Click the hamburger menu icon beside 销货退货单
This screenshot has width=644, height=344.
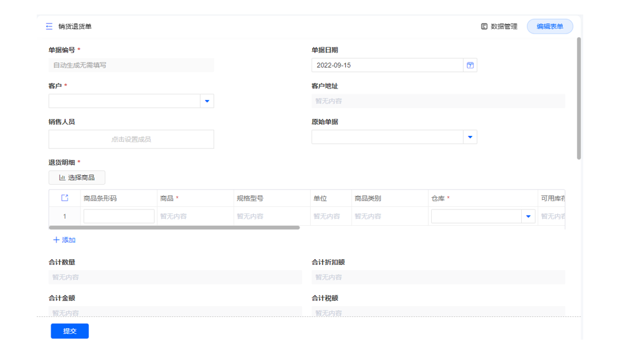pyautogui.click(x=49, y=27)
